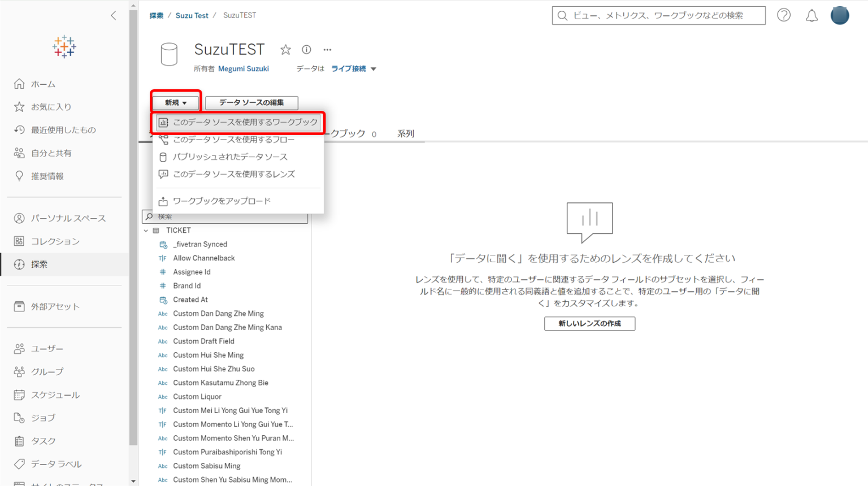The height and width of the screenshot is (486, 868).
Task: Click the user profile avatar
Action: pyautogui.click(x=840, y=15)
